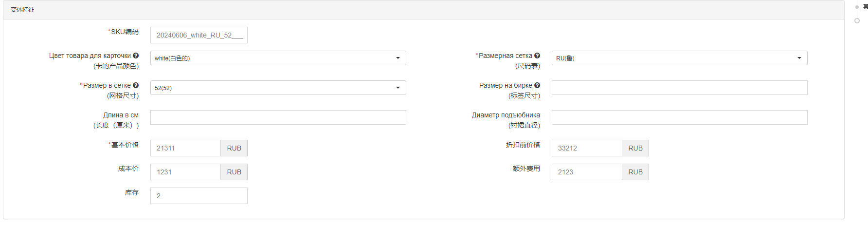Click the Диаметр подъюбника input field
Viewport: 868px width, 226px height.
point(679,117)
